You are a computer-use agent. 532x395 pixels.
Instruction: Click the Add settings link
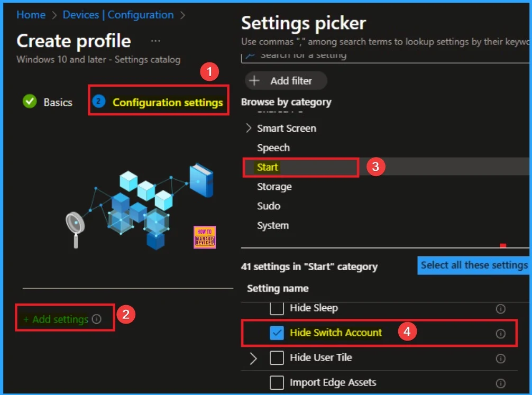pos(56,319)
